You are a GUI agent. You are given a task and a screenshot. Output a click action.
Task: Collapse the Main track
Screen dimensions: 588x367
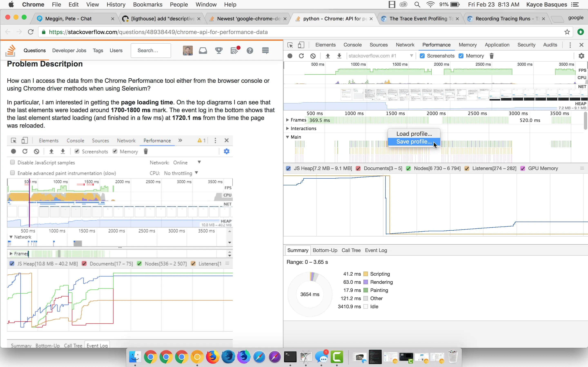(287, 137)
